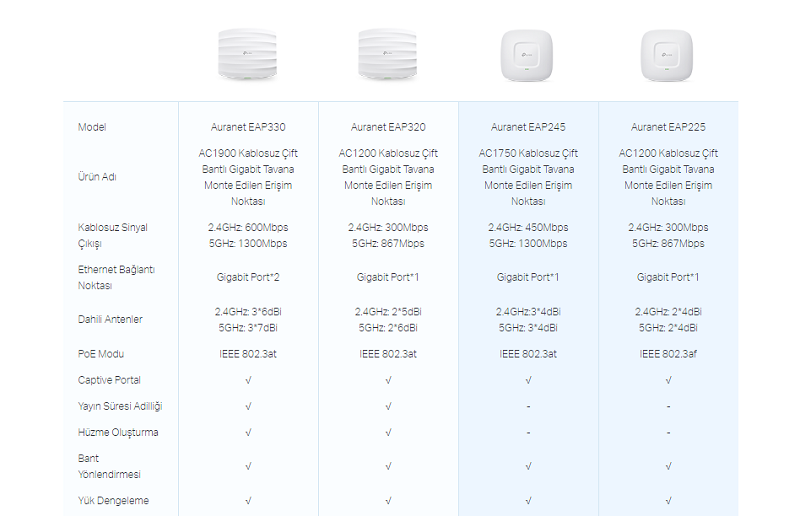Click the Yük Dengeleme row label
Screen dimensions: 800x516
tap(113, 500)
